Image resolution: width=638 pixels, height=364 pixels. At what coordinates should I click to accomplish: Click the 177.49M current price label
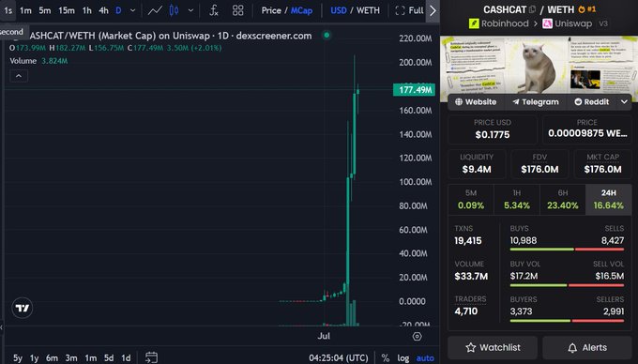414,90
